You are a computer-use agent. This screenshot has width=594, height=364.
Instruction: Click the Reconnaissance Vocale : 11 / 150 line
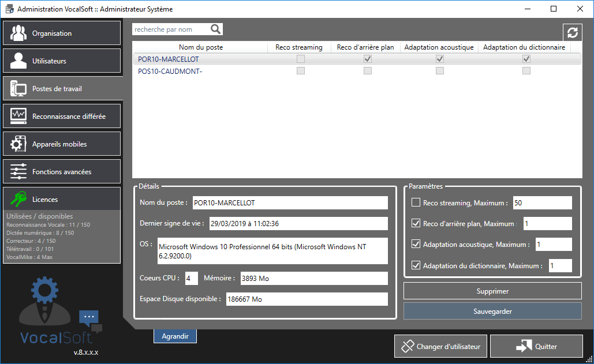tap(48, 225)
